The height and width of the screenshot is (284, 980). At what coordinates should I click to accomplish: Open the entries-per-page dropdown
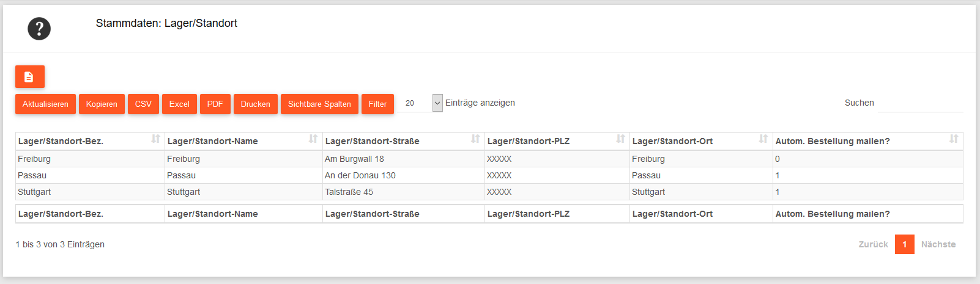437,103
